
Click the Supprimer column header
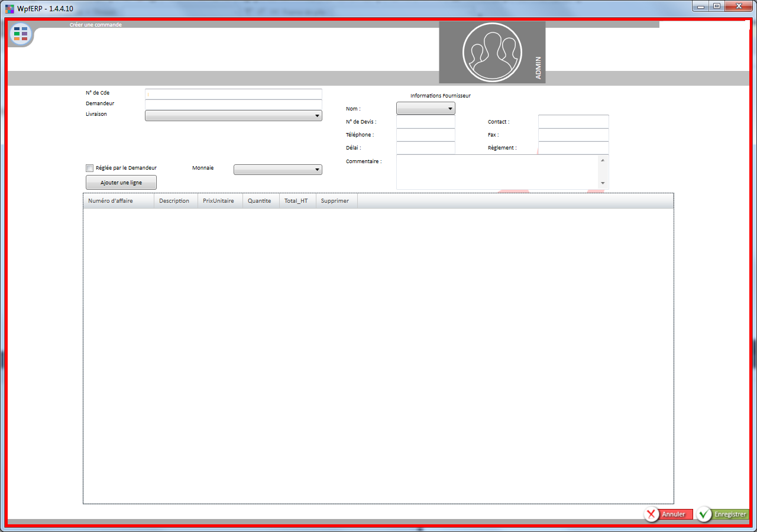click(337, 201)
